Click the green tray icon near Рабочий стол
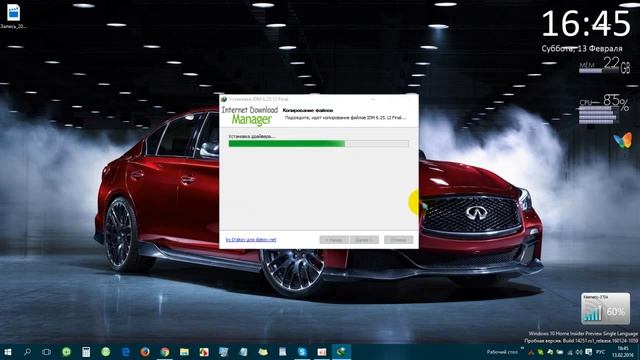Viewport: 640px width, 360px height. click(540, 352)
